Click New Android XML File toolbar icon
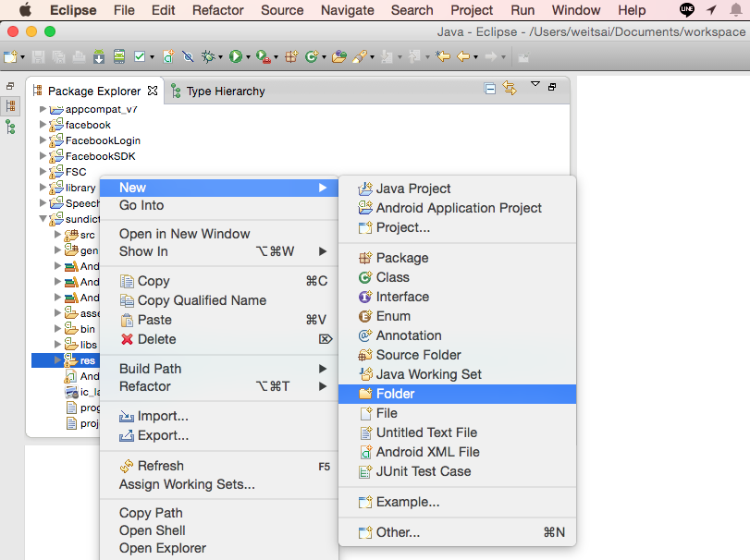The image size is (750, 560). point(168,57)
